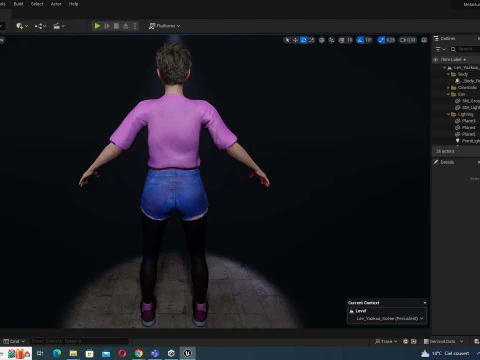The width and height of the screenshot is (480, 360).
Task: Open the Blueprints dropdown in the toolbar
Action: [40, 26]
